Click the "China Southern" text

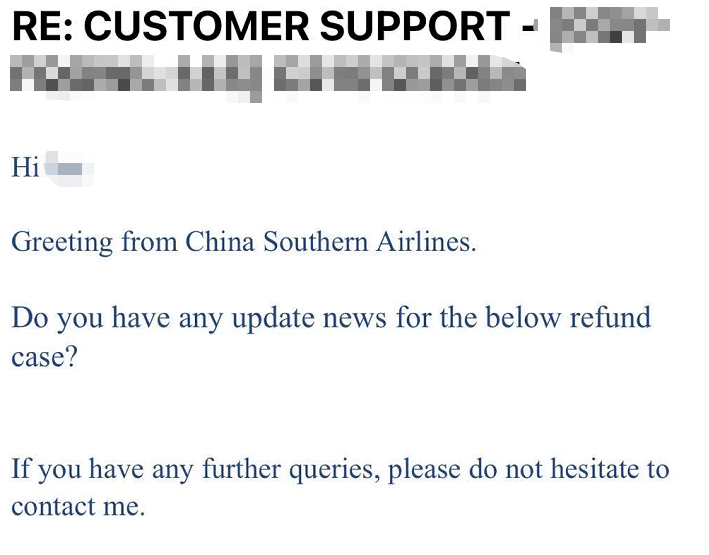[x=277, y=242]
